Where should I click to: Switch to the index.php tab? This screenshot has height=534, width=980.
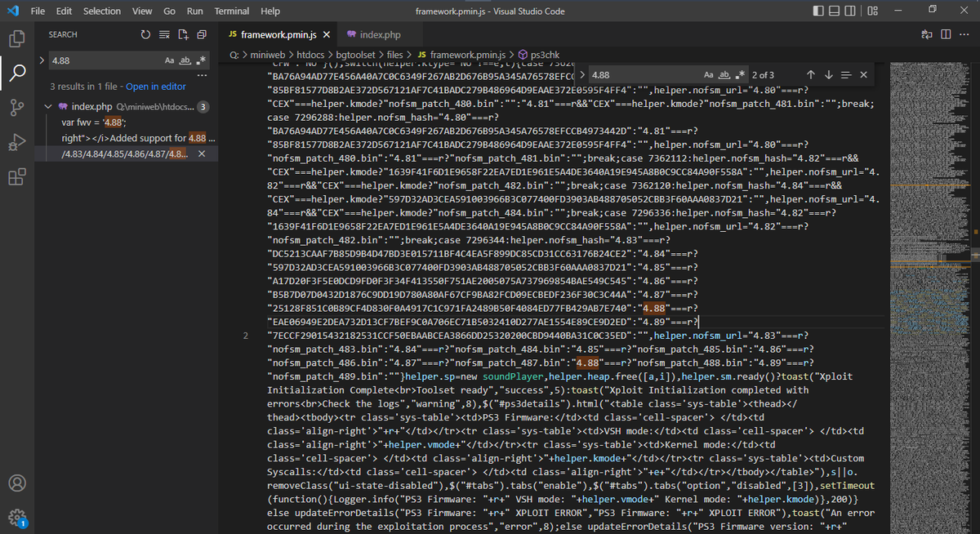[381, 35]
